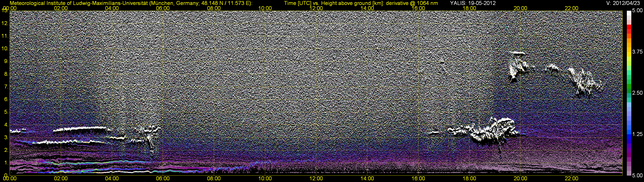Screen dimensions: 644x182
Task: Select the 10:00 label on the top time axis
Action: [x=265, y=8]
